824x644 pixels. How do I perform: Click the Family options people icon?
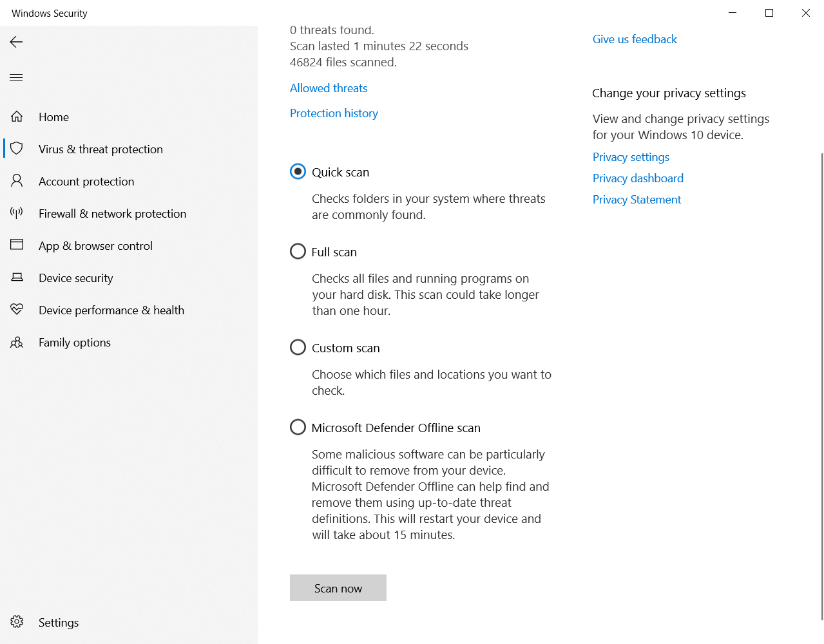17,342
